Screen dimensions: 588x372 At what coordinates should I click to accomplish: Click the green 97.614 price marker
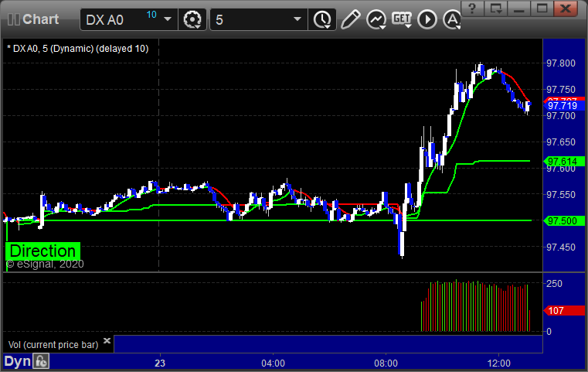pos(564,162)
